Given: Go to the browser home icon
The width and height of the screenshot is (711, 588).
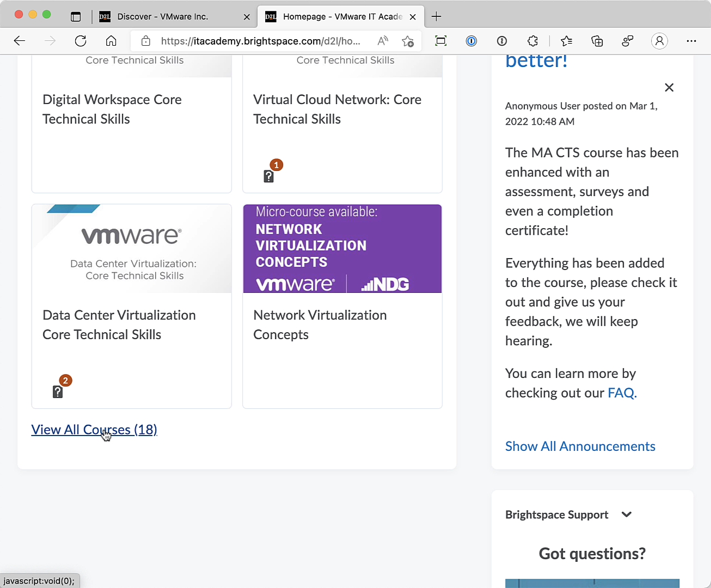Looking at the screenshot, I should point(111,41).
